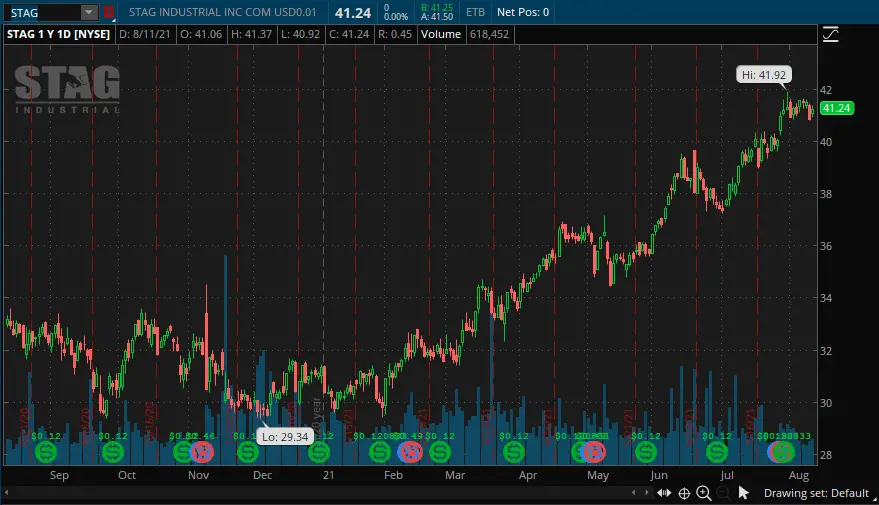
Task: Click the 0.00% change value
Action: click(x=396, y=17)
